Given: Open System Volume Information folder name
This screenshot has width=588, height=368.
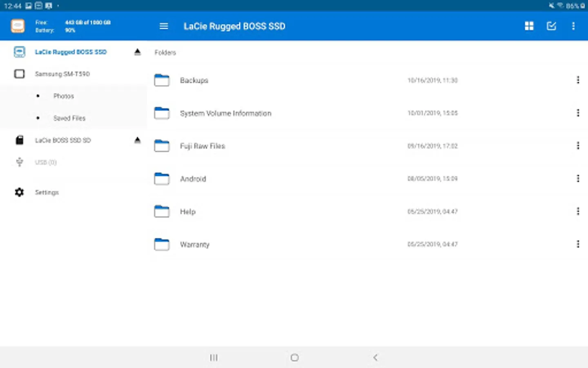Looking at the screenshot, I should [226, 113].
